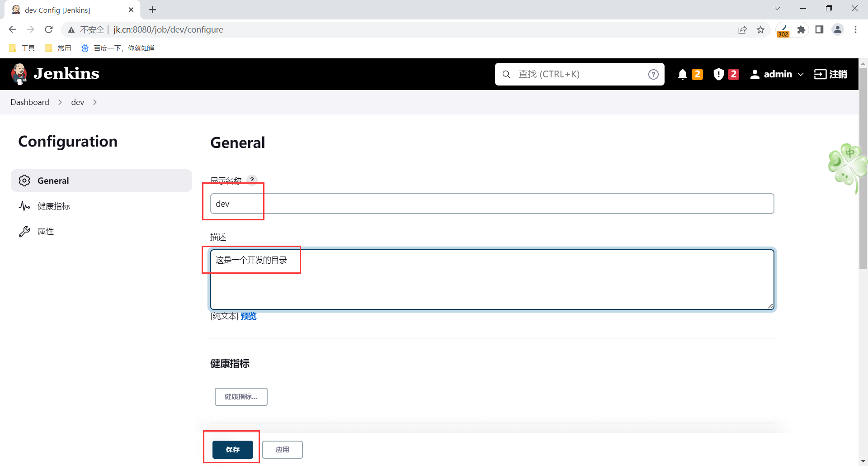Click the Dashboard breadcrumb link

[30, 102]
